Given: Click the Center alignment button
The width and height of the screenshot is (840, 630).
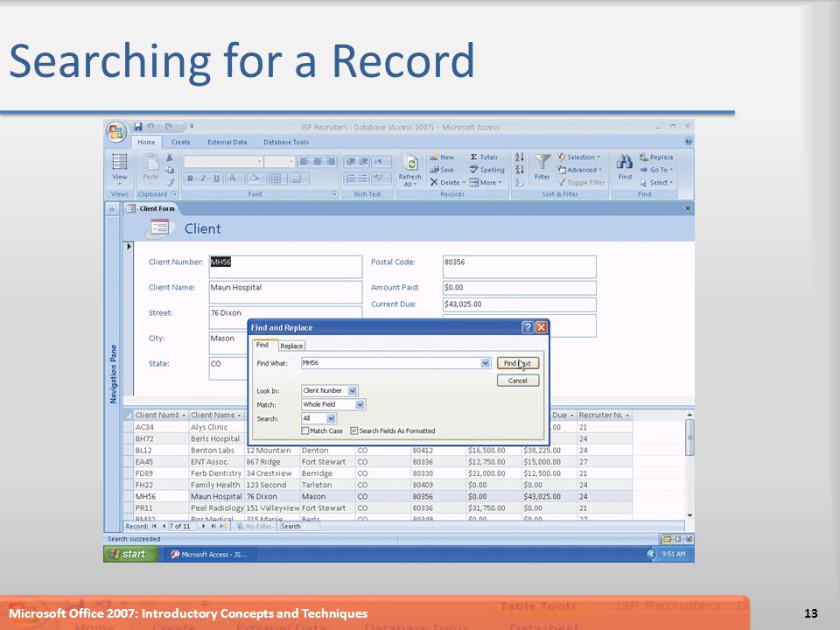Looking at the screenshot, I should [318, 161].
